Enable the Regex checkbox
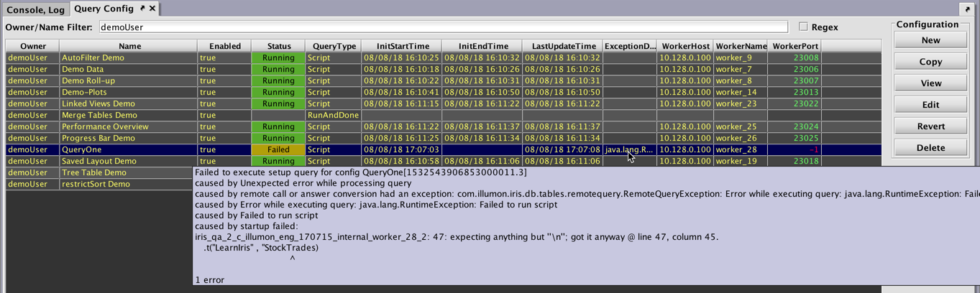Screen dimensions: 980x293 [803, 27]
